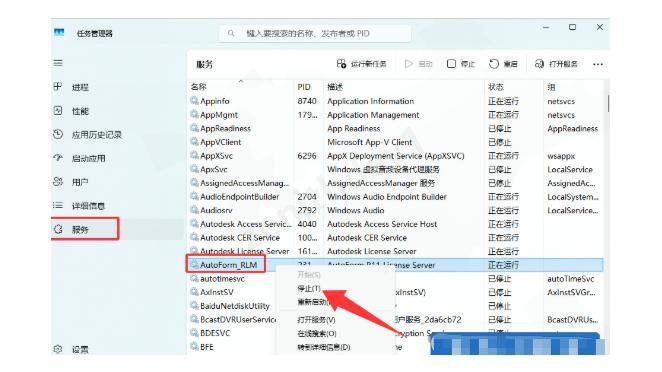Open the hamburger navigation menu

click(58, 63)
